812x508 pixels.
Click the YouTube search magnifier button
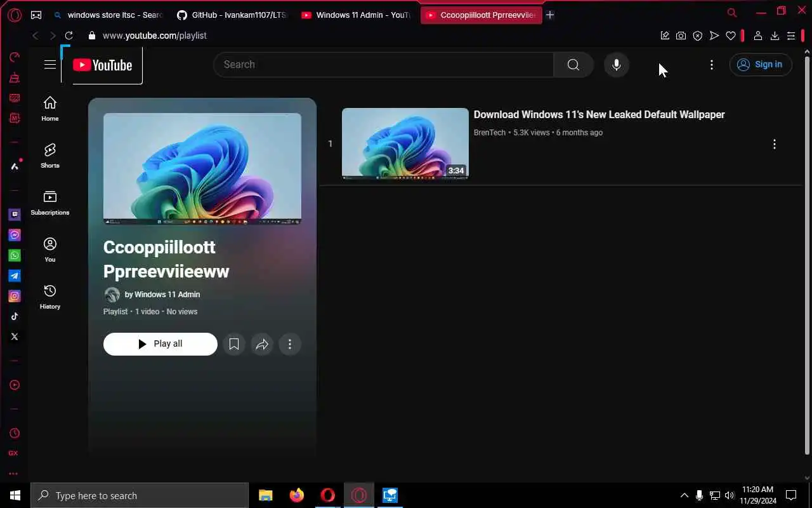(573, 64)
